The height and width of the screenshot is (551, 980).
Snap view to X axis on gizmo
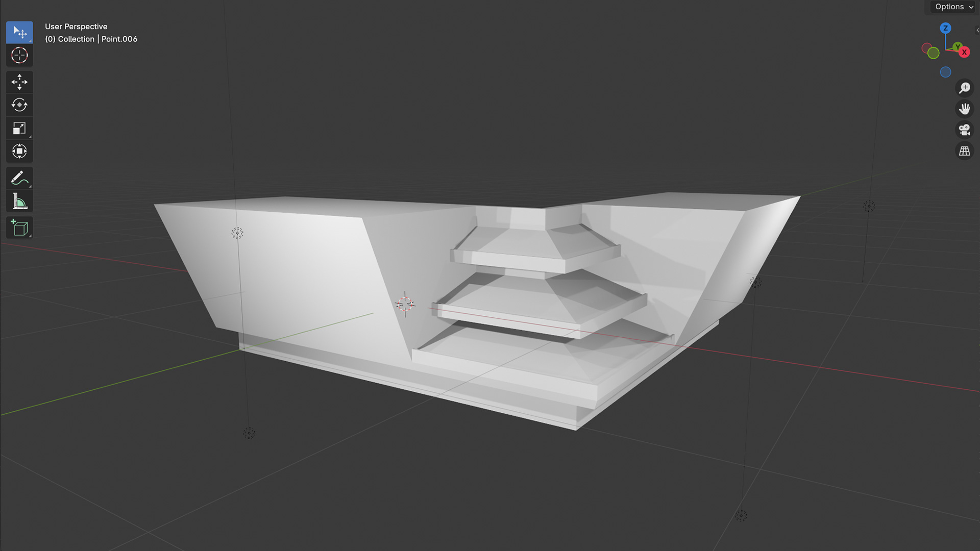click(964, 52)
